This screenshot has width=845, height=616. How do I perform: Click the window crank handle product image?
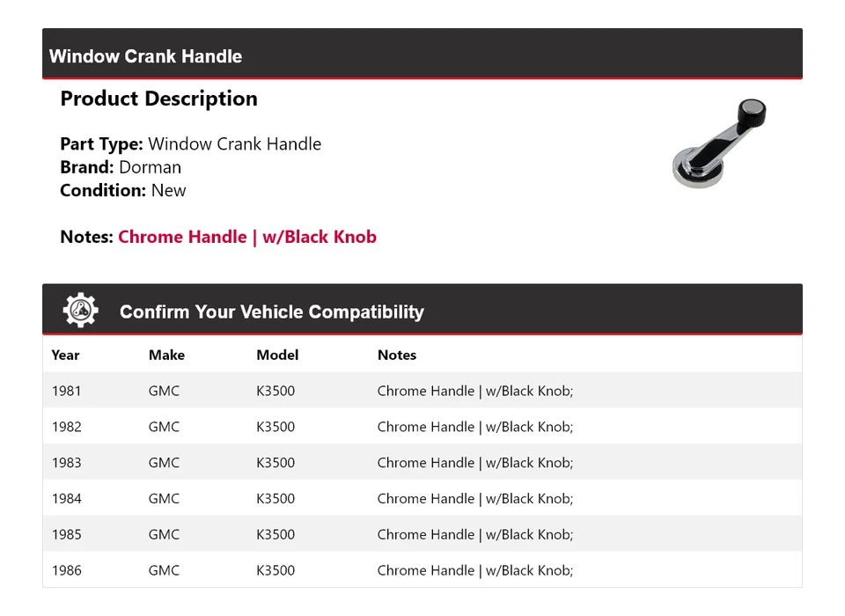[719, 143]
